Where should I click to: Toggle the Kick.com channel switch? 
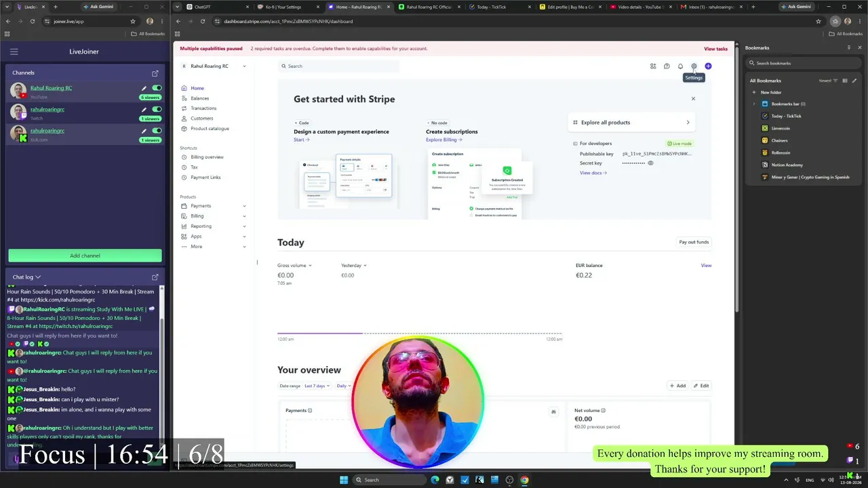(x=157, y=131)
